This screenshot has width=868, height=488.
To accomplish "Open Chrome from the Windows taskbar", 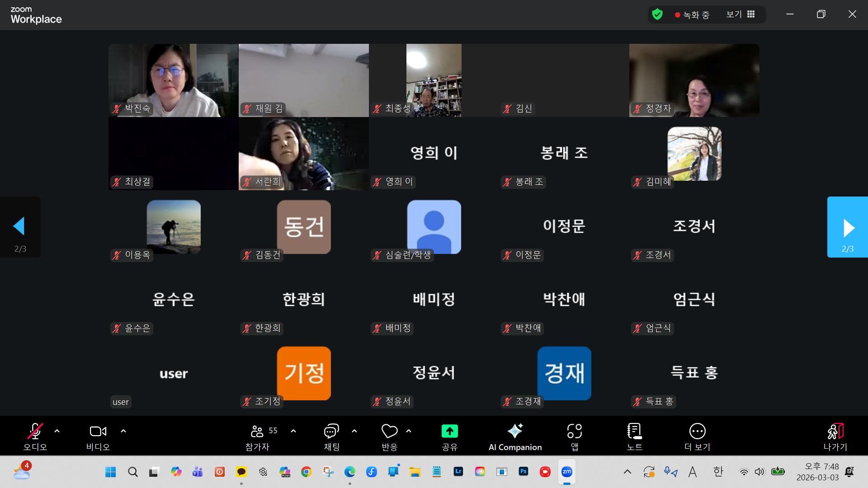I will (307, 472).
